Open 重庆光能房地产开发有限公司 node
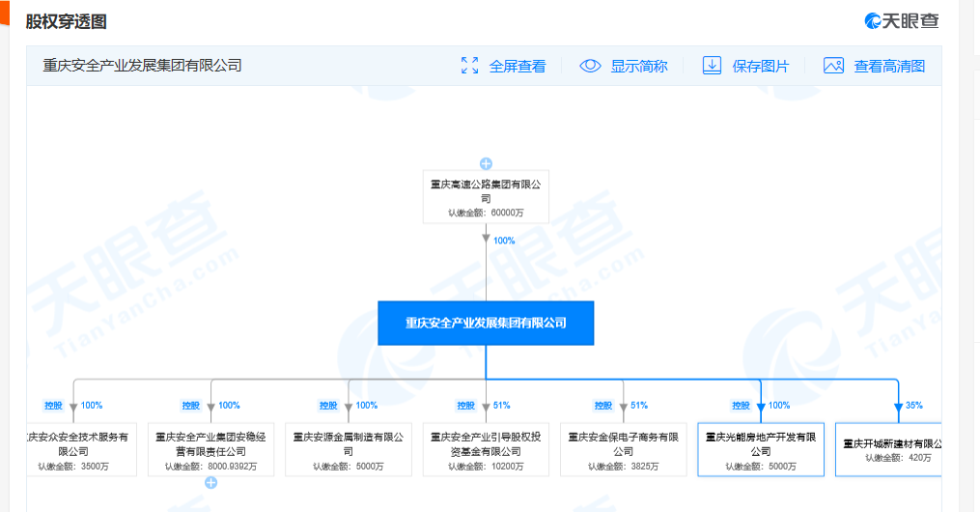The height and width of the screenshot is (512, 980). (761, 449)
